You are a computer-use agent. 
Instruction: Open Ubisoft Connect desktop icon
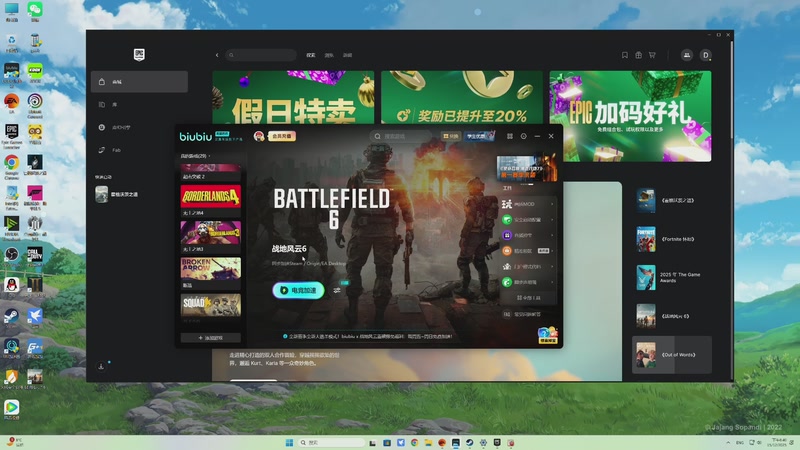pyautogui.click(x=35, y=105)
